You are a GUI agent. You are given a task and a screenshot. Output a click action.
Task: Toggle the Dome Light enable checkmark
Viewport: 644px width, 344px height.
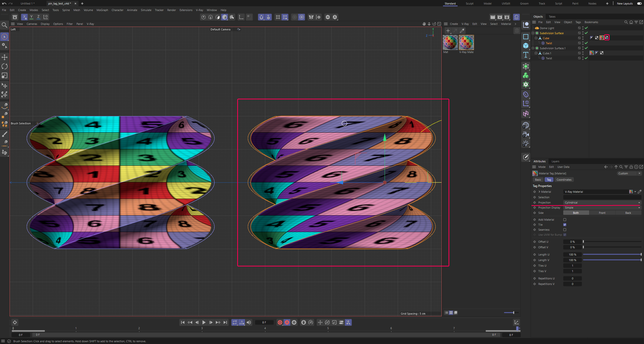[586, 28]
